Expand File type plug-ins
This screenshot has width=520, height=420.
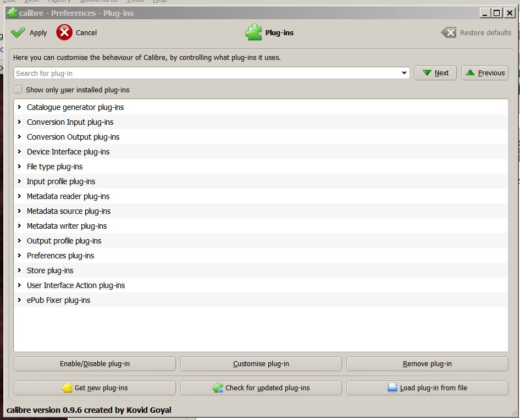pyautogui.click(x=19, y=166)
